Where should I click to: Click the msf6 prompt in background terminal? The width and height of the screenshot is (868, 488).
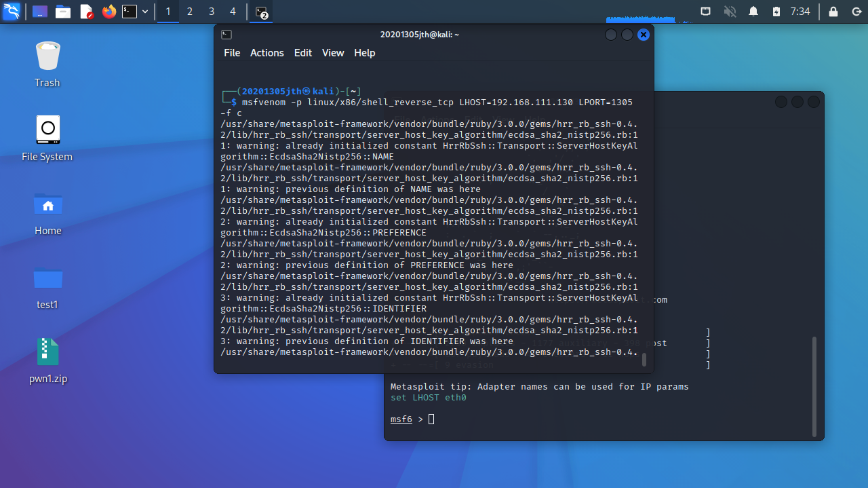[x=401, y=419]
